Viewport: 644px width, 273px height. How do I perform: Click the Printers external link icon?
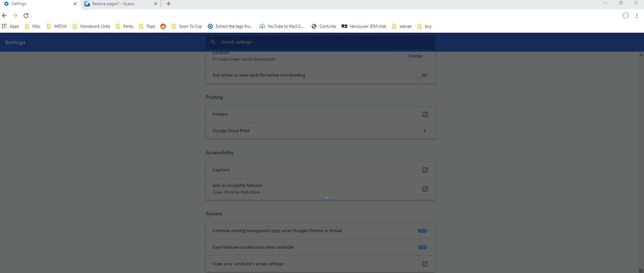(x=425, y=114)
